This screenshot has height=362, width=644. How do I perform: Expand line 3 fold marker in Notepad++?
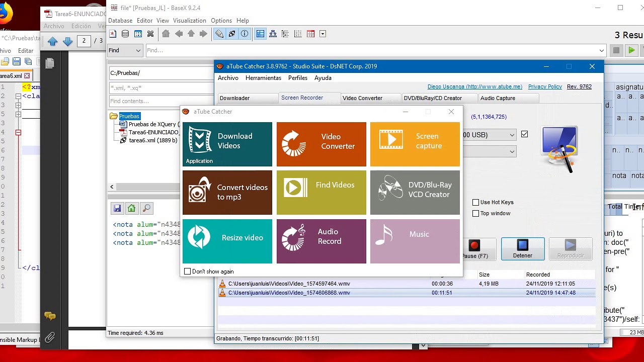click(18, 105)
